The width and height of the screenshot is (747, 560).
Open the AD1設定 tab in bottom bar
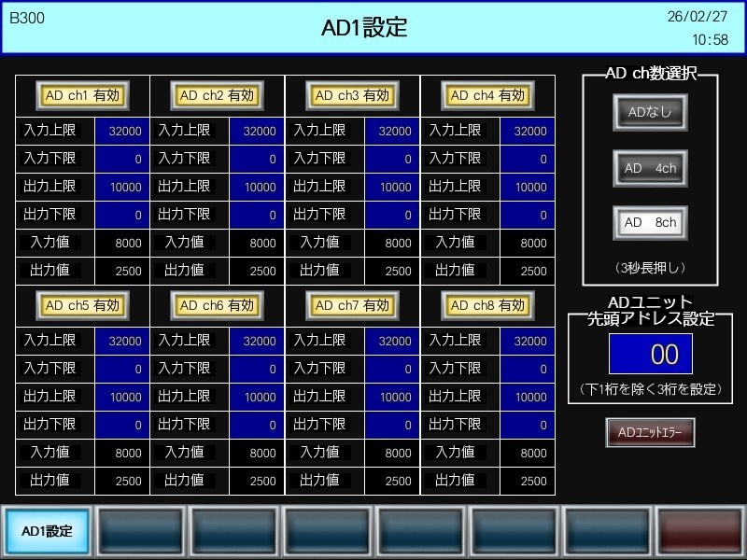click(x=48, y=531)
